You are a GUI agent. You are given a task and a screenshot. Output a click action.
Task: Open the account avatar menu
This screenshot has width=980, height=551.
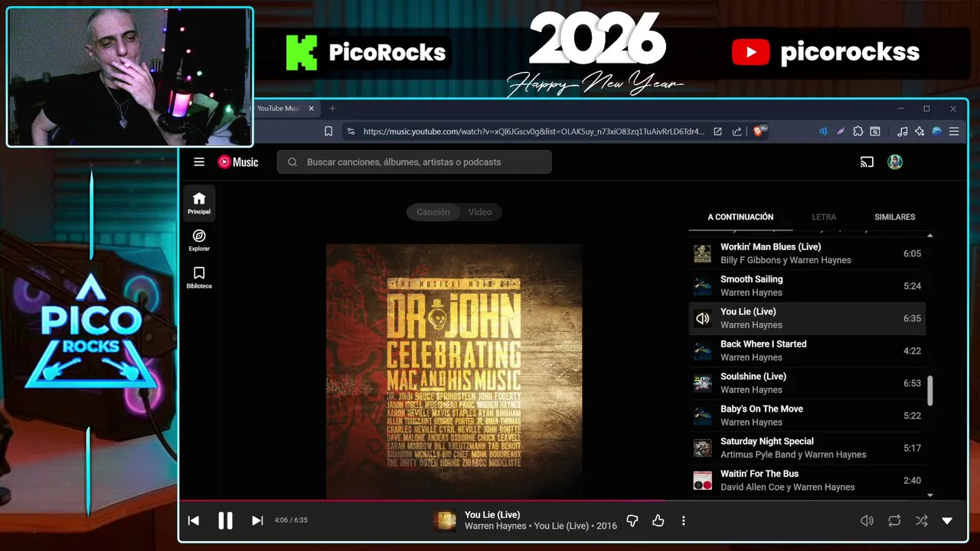895,162
